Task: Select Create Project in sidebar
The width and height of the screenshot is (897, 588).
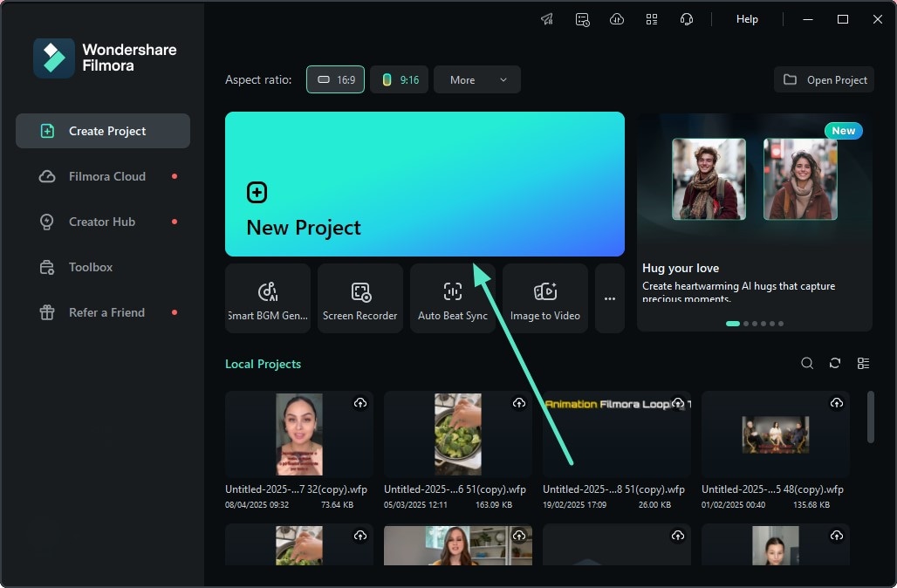Action: [x=103, y=131]
